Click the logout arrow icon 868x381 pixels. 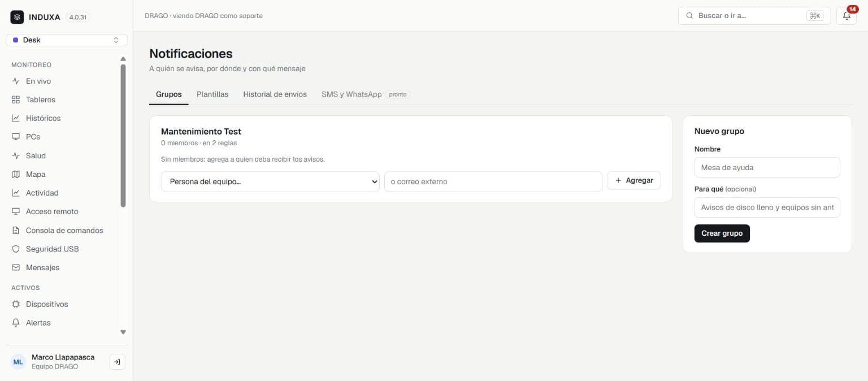tap(117, 362)
